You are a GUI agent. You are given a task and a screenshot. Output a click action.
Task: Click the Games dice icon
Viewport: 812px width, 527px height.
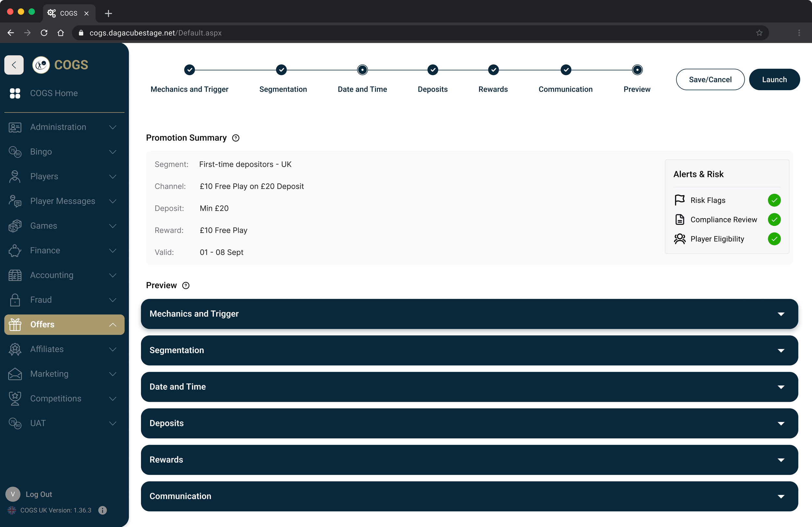pyautogui.click(x=15, y=226)
